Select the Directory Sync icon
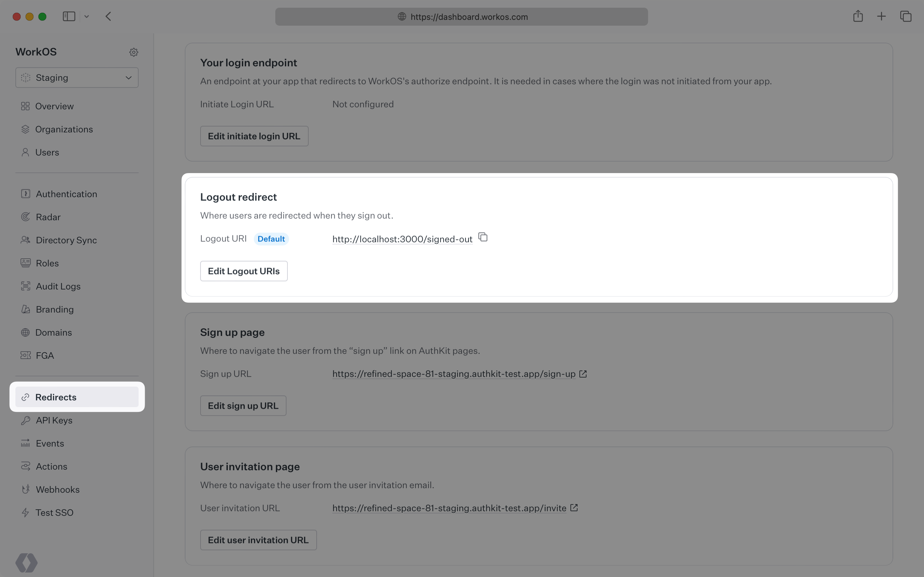Viewport: 924px width, 577px height. 25,240
